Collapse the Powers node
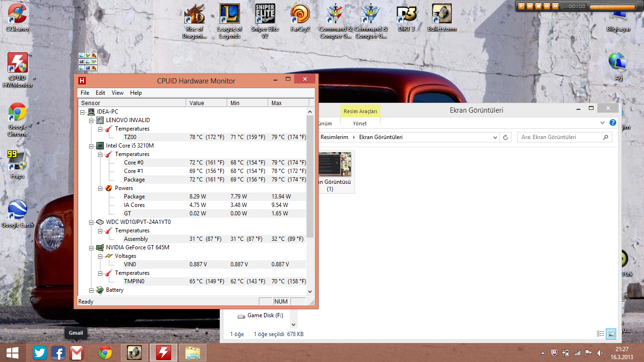The width and height of the screenshot is (644, 362). tap(100, 188)
